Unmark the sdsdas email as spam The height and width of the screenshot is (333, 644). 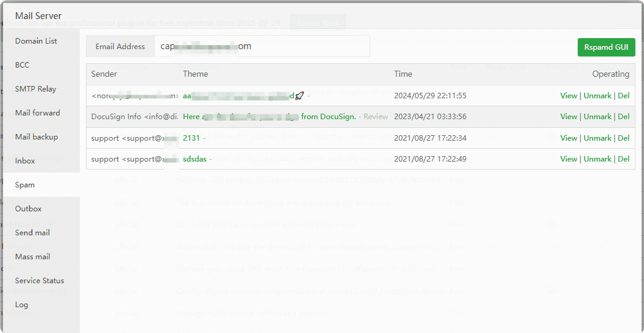597,159
